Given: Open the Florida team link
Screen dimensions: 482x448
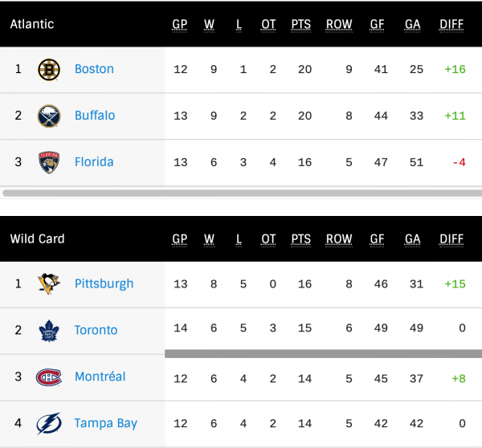Looking at the screenshot, I should 94,162.
